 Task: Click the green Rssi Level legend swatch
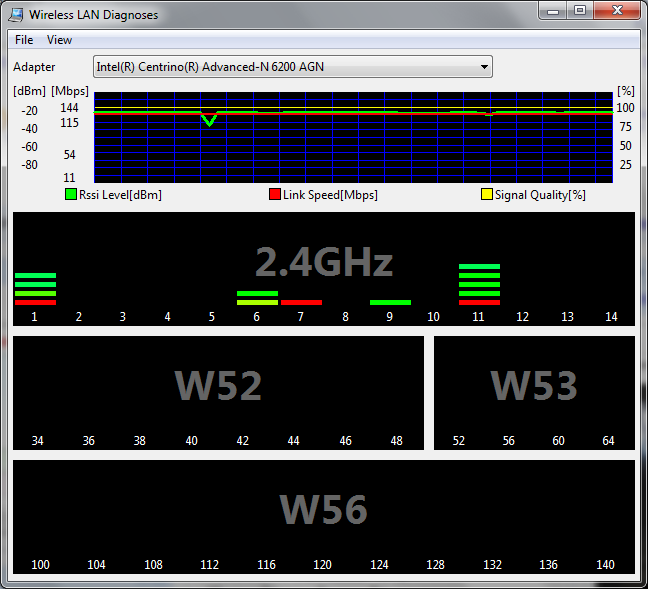pos(71,194)
